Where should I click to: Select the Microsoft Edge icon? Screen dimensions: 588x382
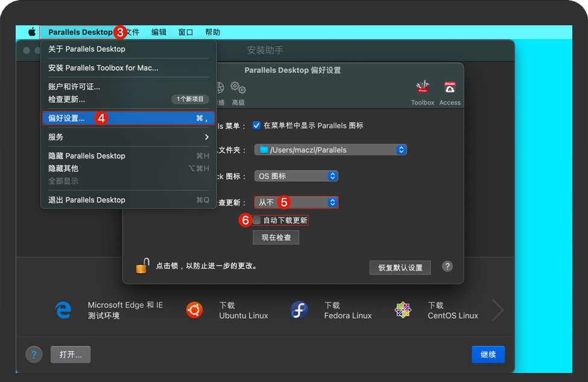tap(63, 310)
